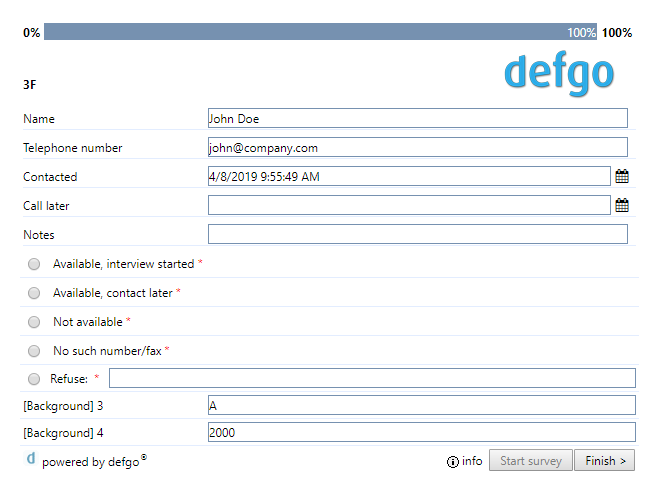Focus the Telephone number input field
Screen dimensions: 650x494
[x=418, y=148]
